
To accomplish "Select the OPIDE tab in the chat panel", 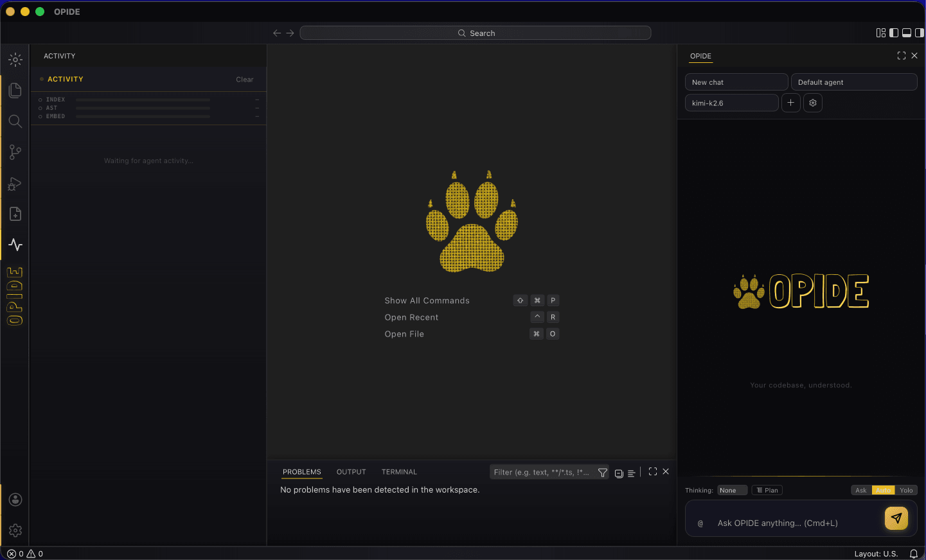I will click(700, 56).
